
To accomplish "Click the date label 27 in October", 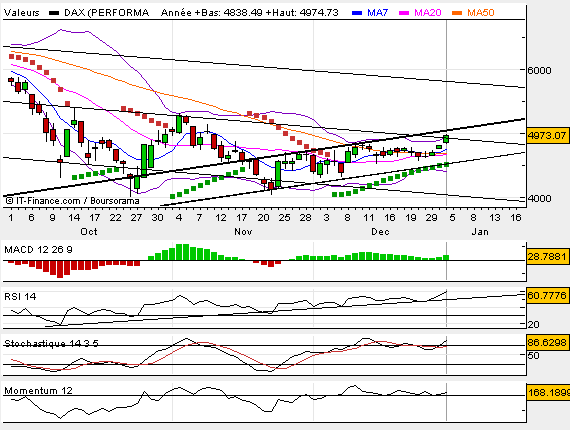I will click(x=136, y=217).
